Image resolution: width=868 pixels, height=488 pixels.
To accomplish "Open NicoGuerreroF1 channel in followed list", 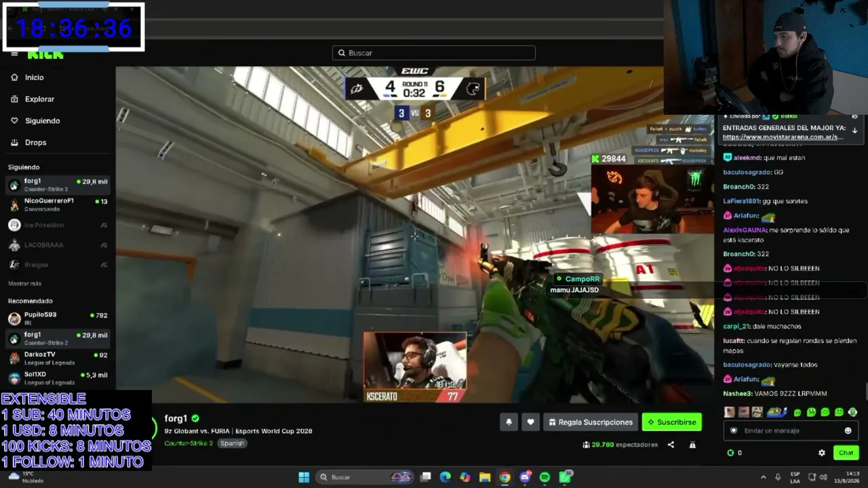I will pos(58,205).
